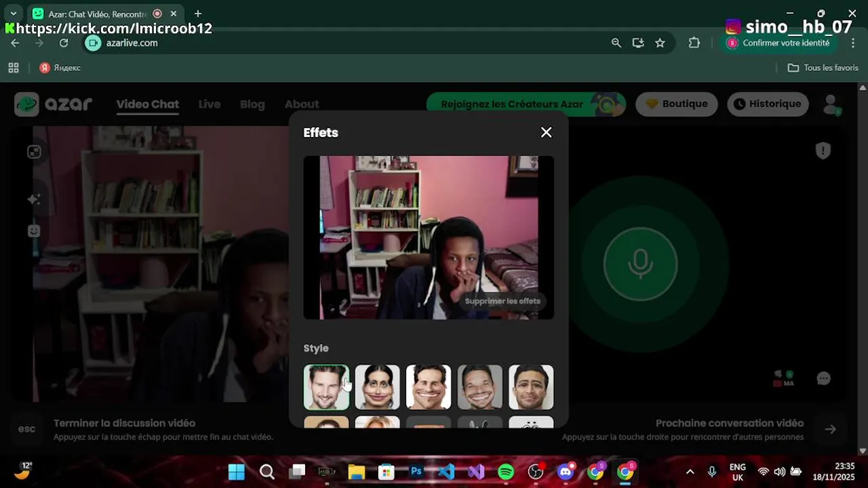The height and width of the screenshot is (488, 868).
Task: Open Windows Search in taskbar
Action: tap(267, 472)
